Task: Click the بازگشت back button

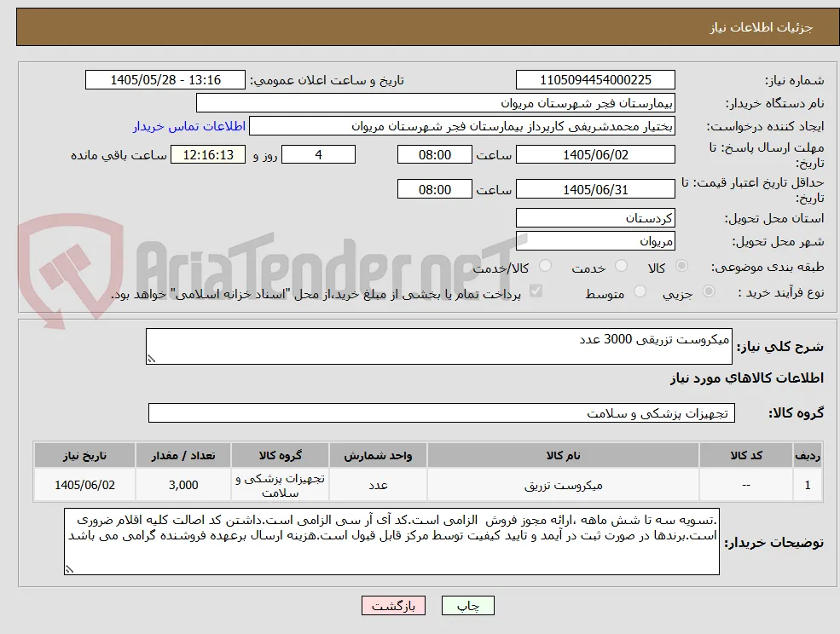Action: click(x=393, y=606)
